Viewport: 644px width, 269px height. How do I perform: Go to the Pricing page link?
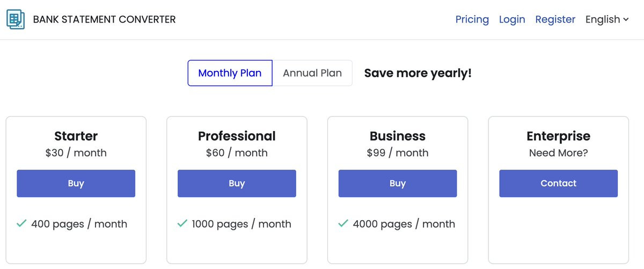pyautogui.click(x=472, y=19)
